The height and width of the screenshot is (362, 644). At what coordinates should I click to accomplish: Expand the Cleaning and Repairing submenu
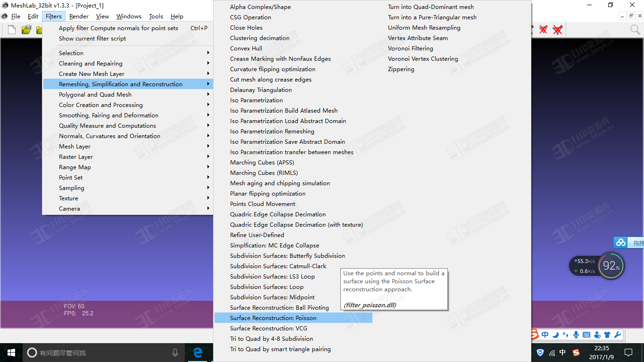click(x=128, y=63)
